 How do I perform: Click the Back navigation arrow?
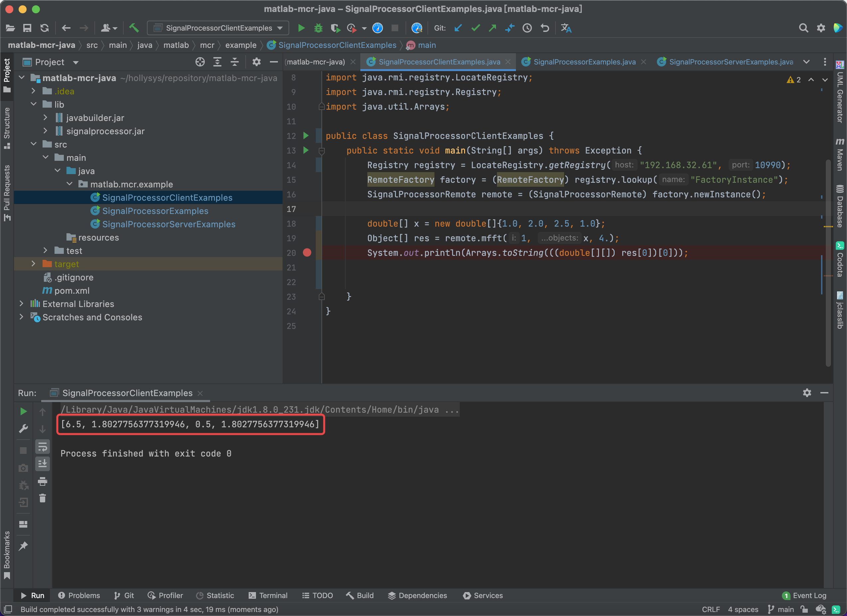pyautogui.click(x=66, y=28)
